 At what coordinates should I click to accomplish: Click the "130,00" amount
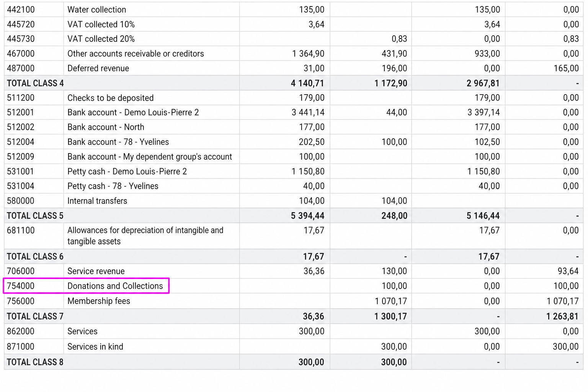pos(394,271)
